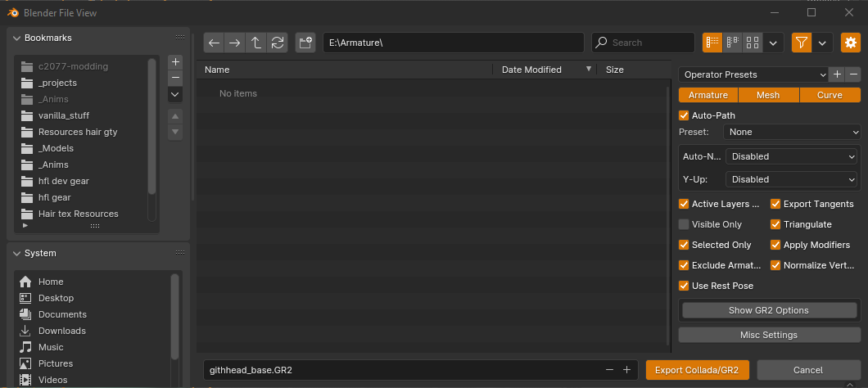Switch to horizontal list display mode
The image size is (868, 388).
732,43
